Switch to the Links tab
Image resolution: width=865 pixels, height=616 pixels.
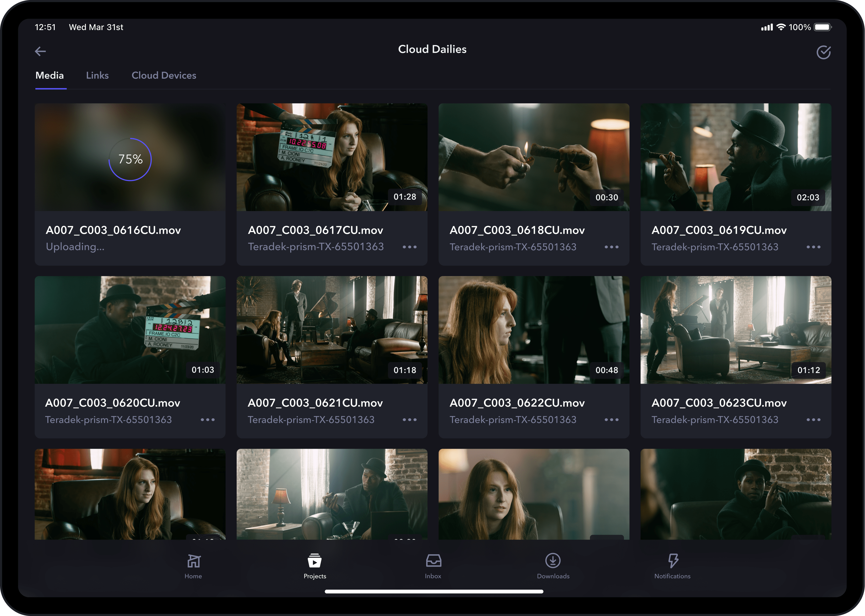(98, 75)
